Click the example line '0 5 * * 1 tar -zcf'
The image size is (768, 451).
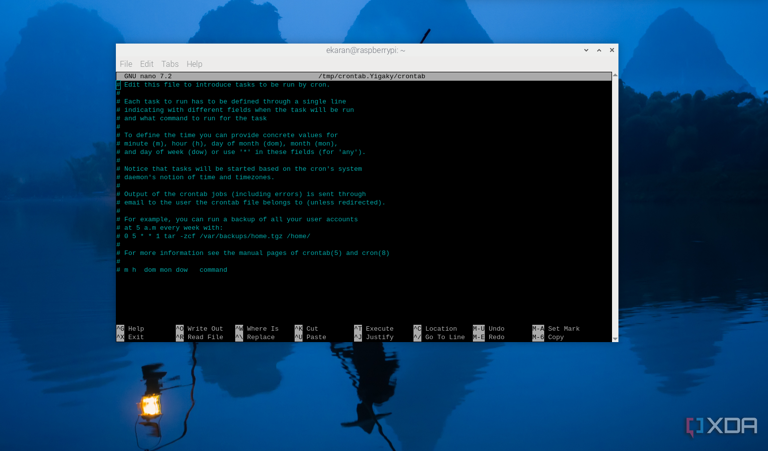[214, 236]
